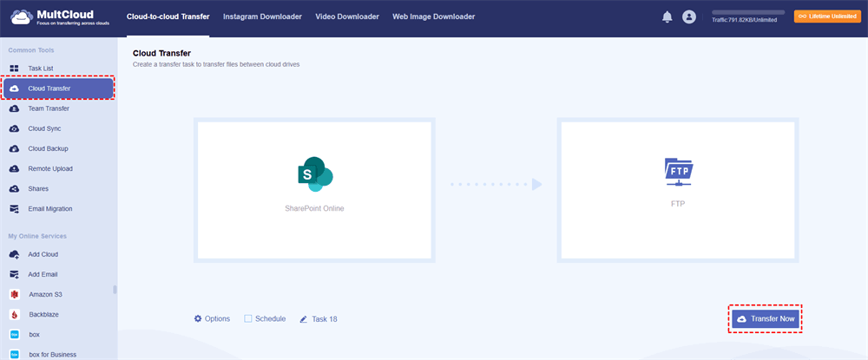The height and width of the screenshot is (360, 868).
Task: Click Traffic:791.82KB/Unlimited text
Action: click(745, 20)
